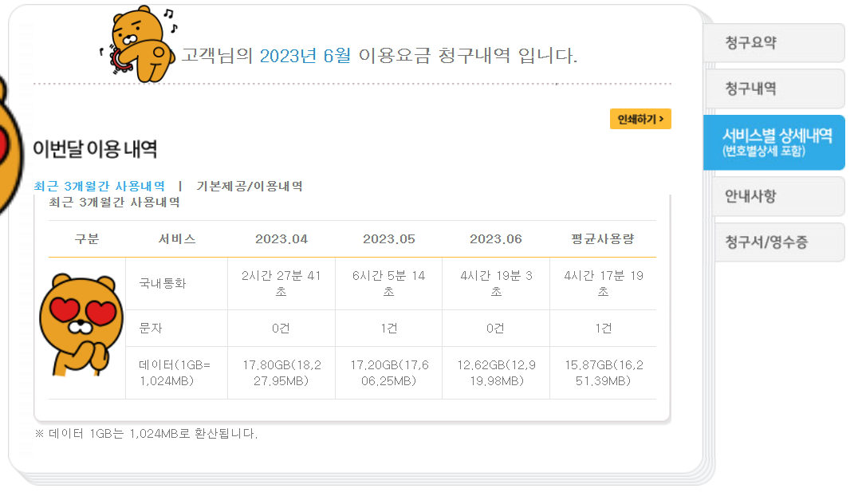Click the 6시간 5분 14초 cell
Image resolution: width=858 pixels, height=504 pixels.
click(x=389, y=283)
